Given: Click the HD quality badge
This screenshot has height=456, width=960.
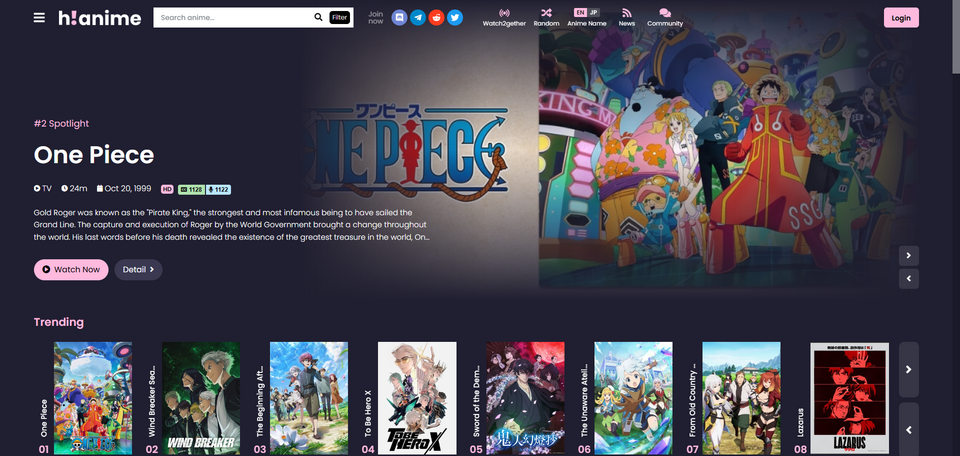Looking at the screenshot, I should [x=167, y=190].
